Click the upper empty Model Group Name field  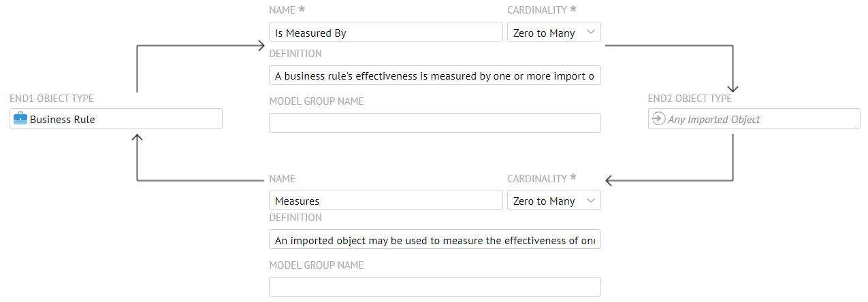point(434,122)
